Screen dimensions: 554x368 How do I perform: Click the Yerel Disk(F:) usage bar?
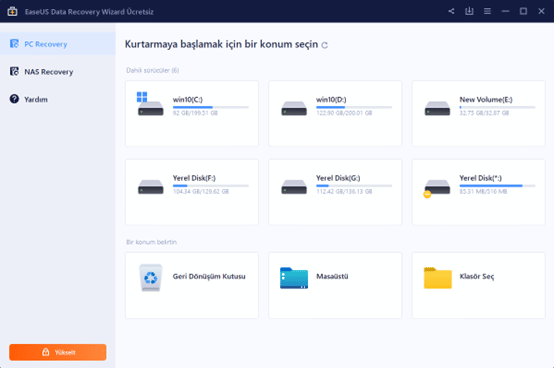(x=211, y=185)
